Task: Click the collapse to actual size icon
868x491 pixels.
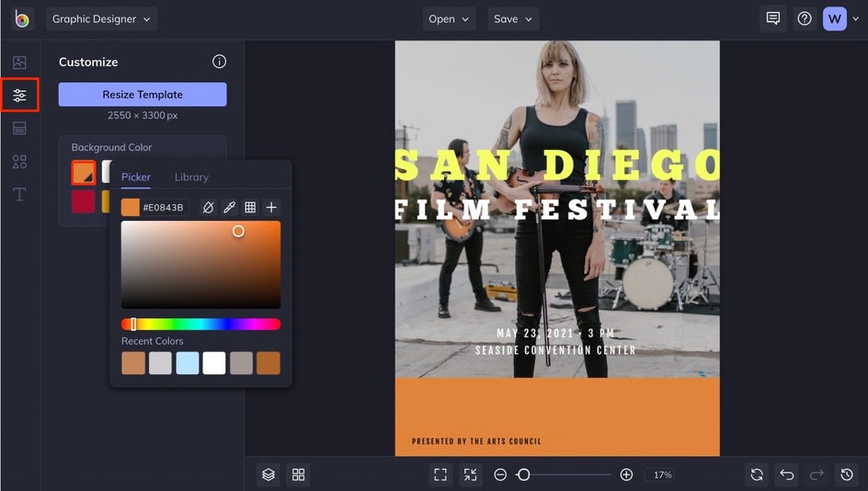Action: pos(470,474)
